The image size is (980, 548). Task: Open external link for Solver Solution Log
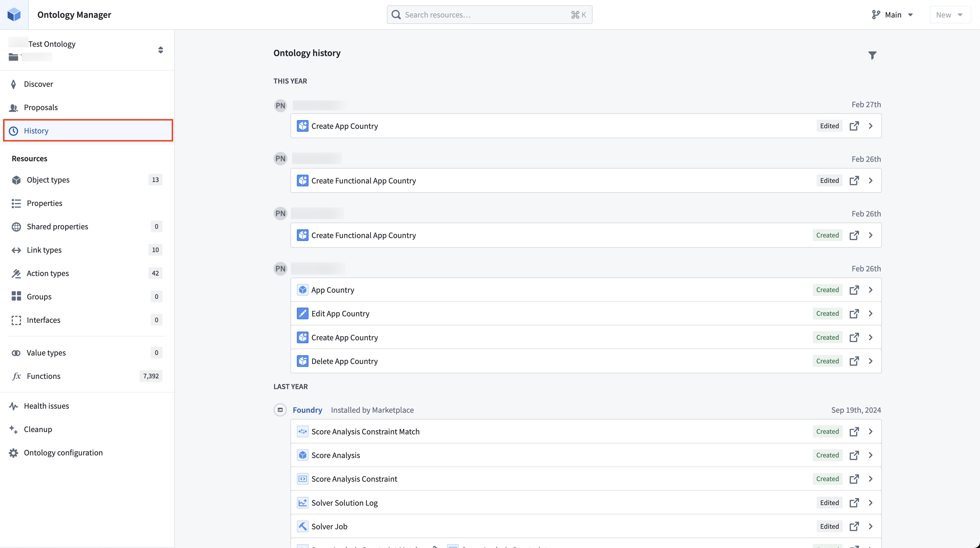854,503
